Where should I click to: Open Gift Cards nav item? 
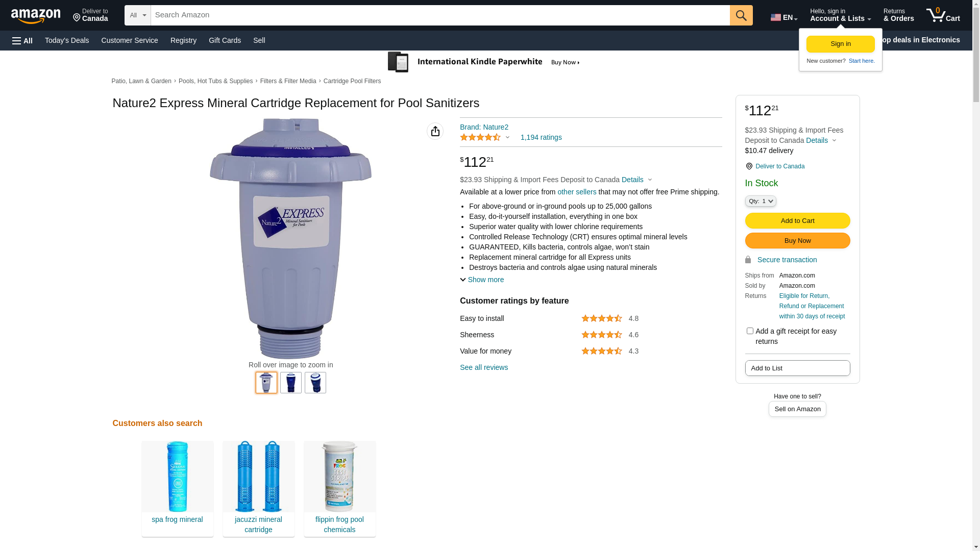tap(225, 40)
